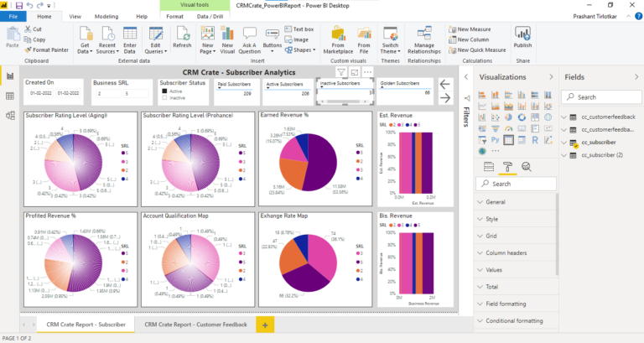Open the Switch Theme dropdown
The image size is (644, 343).
click(390, 40)
